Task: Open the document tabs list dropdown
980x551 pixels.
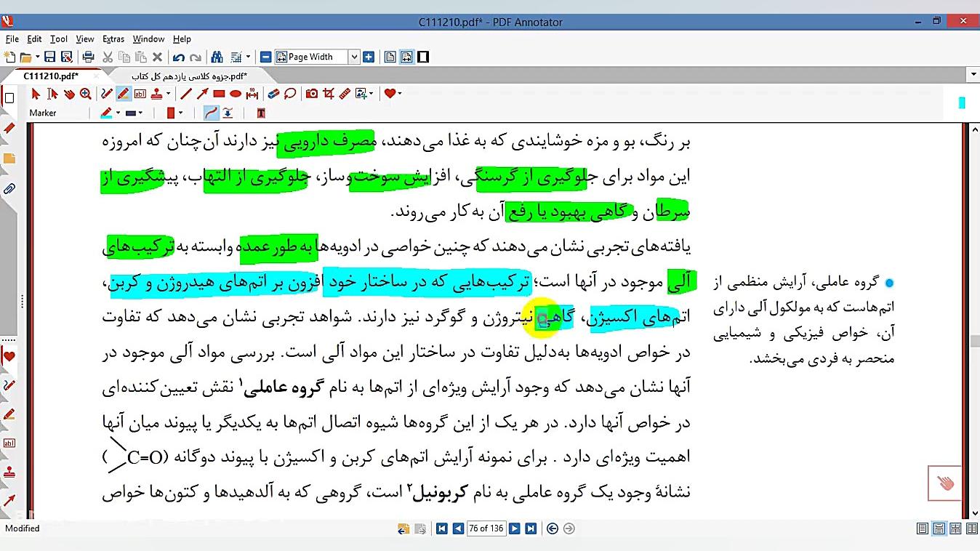Action: coord(973,75)
